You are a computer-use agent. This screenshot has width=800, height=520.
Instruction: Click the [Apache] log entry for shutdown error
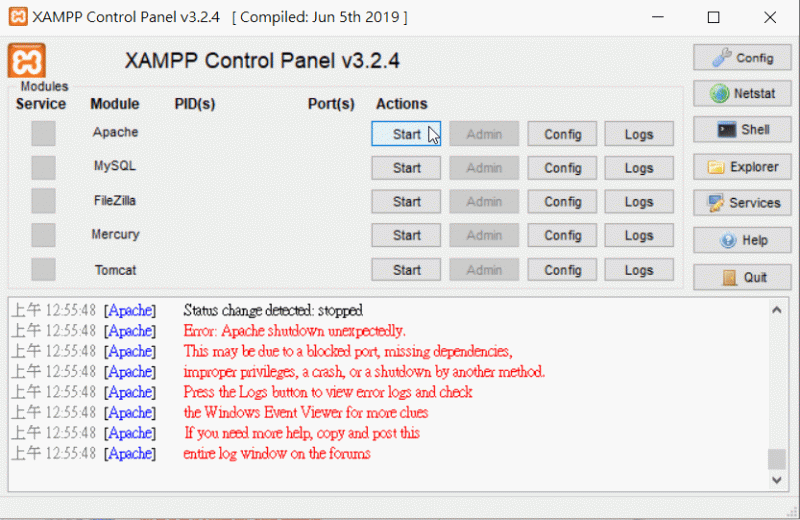click(130, 331)
